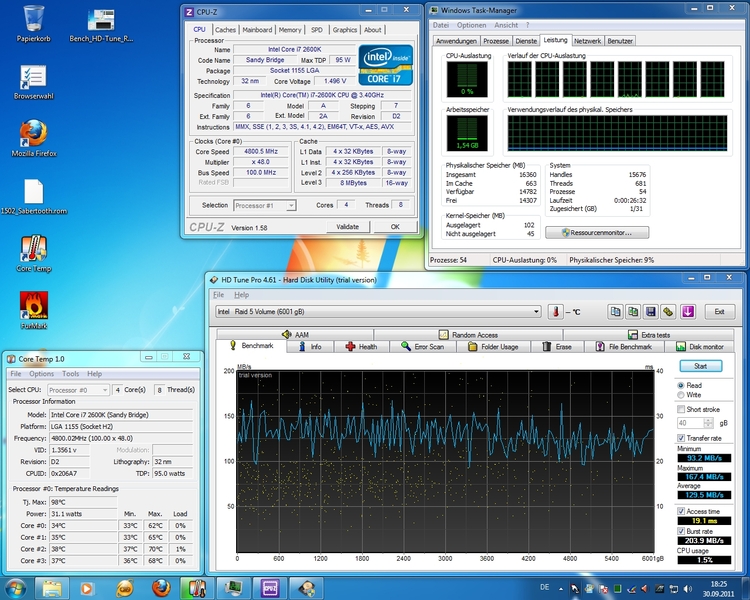750x600 pixels.
Task: Click HD Tune purple download arrow icon
Action: (688, 312)
